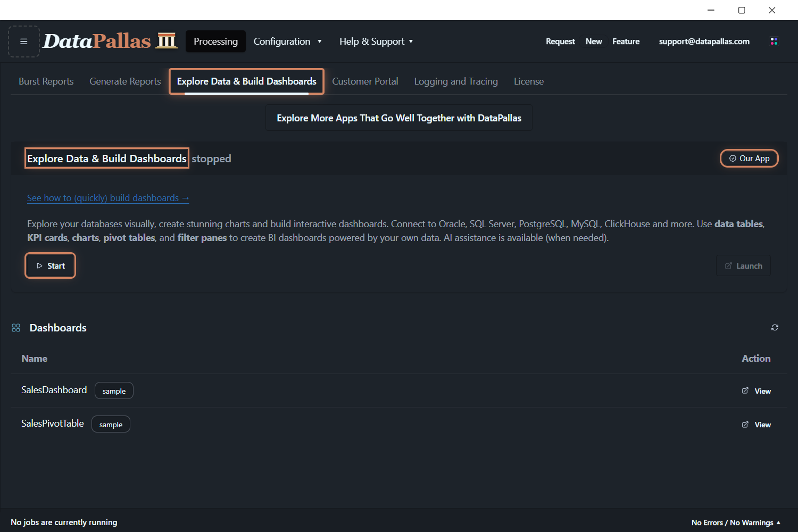Go to the Logging and Tracing tab
This screenshot has height=532, width=798.
456,81
